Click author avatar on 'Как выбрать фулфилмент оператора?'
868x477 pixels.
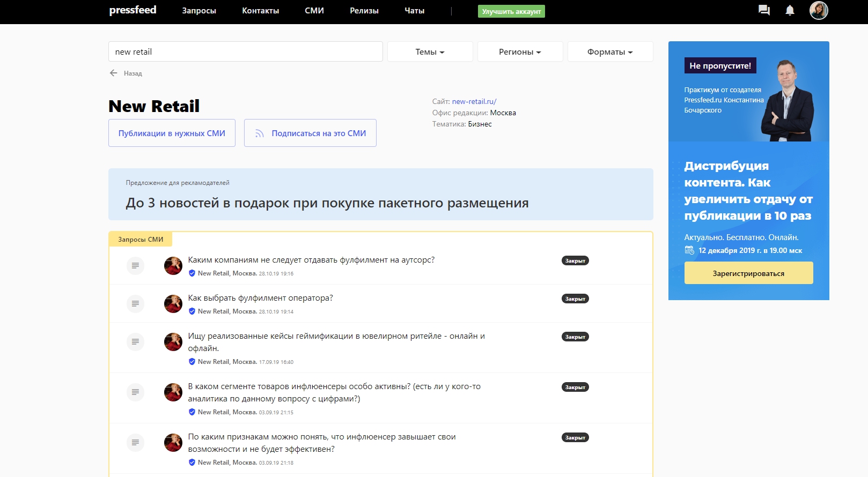173,304
